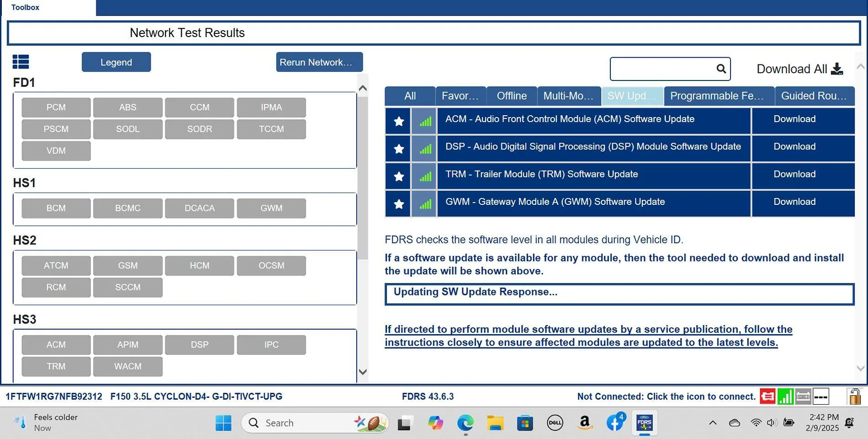868x439 pixels.
Task: Toggle favorite star for ACM Software Update
Action: click(398, 121)
